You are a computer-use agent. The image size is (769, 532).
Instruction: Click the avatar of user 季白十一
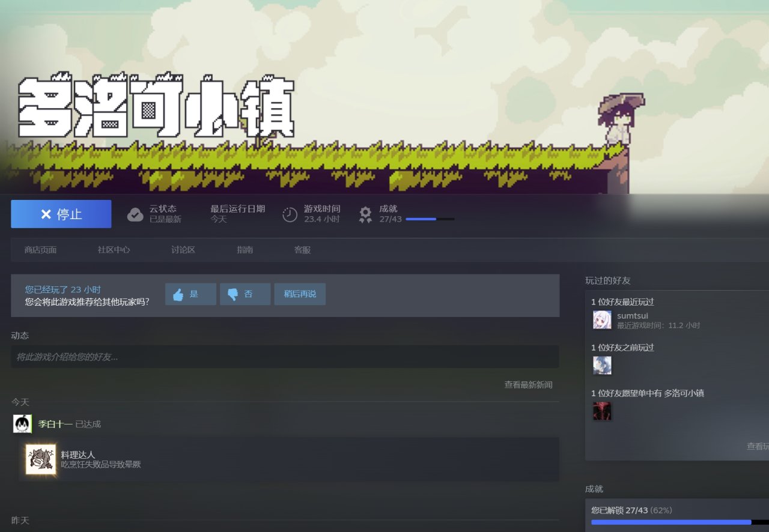(22, 424)
